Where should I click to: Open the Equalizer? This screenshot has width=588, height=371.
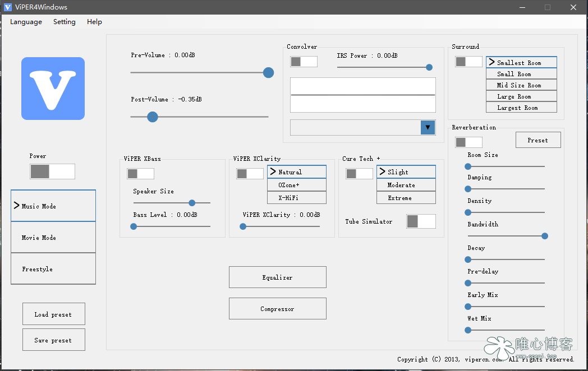(278, 277)
